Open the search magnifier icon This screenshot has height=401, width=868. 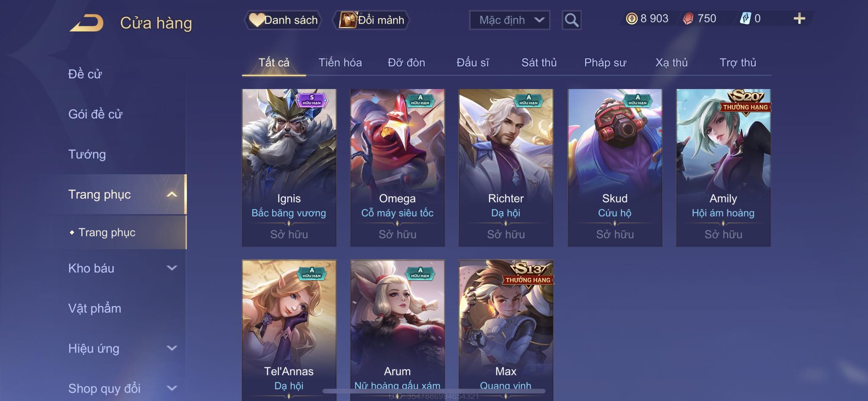[x=571, y=20]
